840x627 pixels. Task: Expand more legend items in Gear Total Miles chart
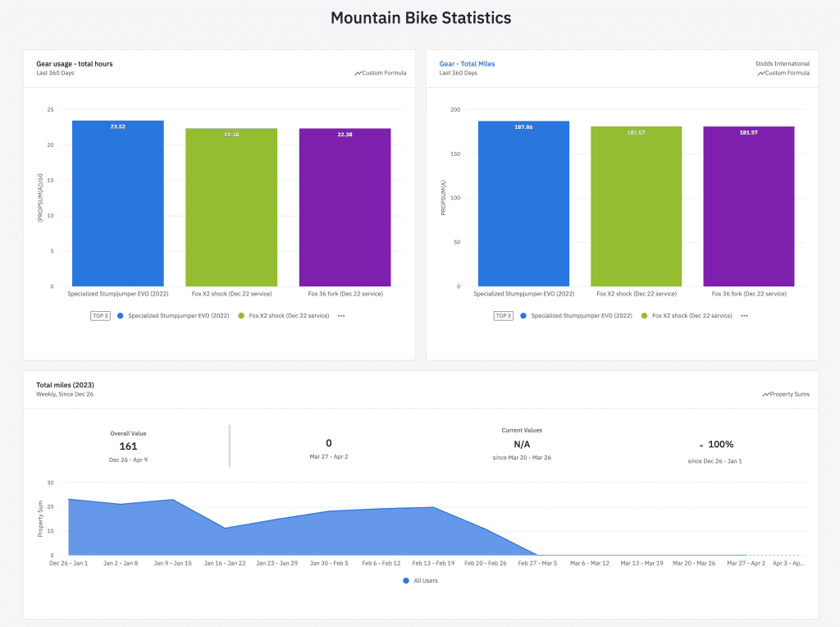tap(744, 315)
